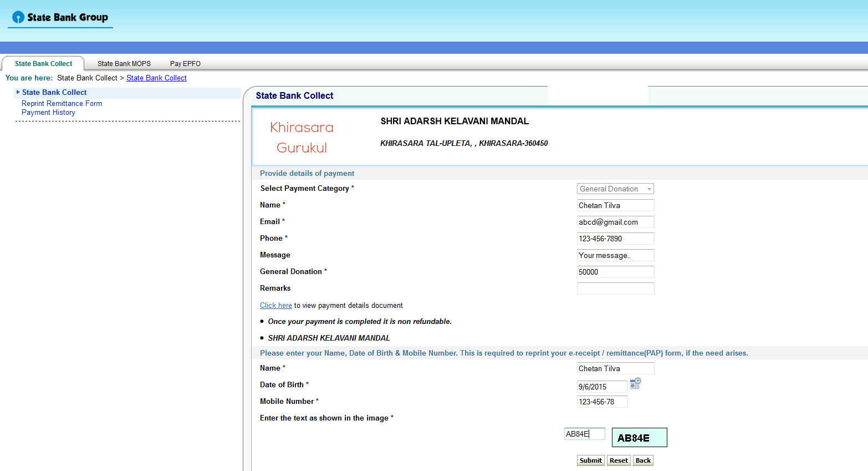This screenshot has height=471, width=868.
Task: Open the Pay EPFO tab
Action: 185,64
